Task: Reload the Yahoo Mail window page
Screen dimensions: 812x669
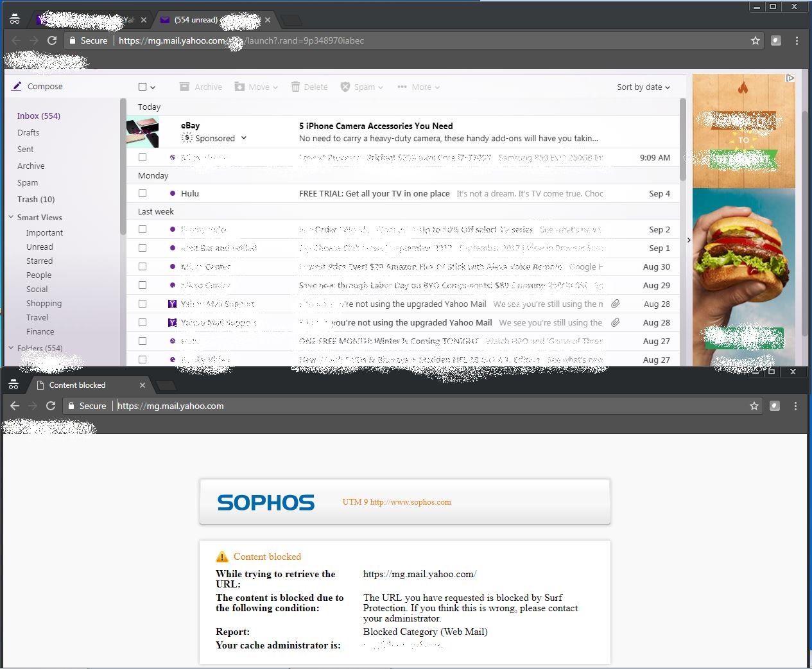Action: point(52,40)
